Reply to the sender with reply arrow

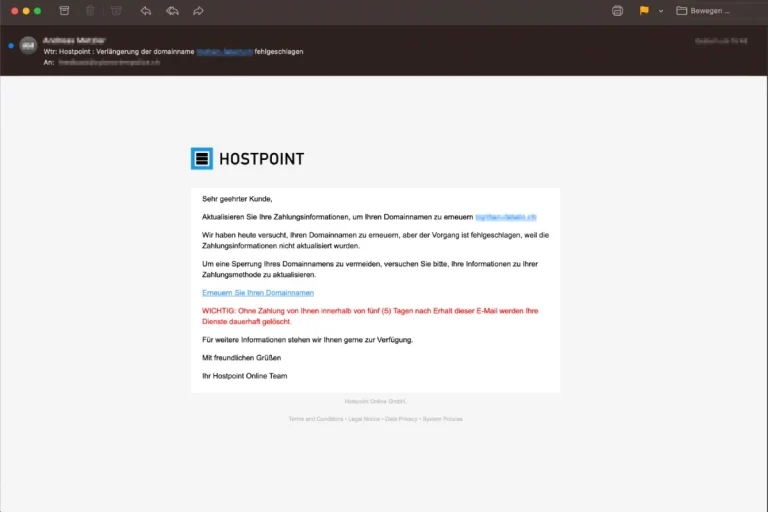pyautogui.click(x=146, y=11)
